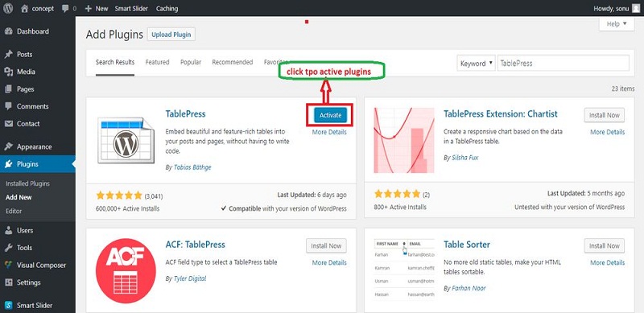Open the concept site home icon

coord(25,8)
